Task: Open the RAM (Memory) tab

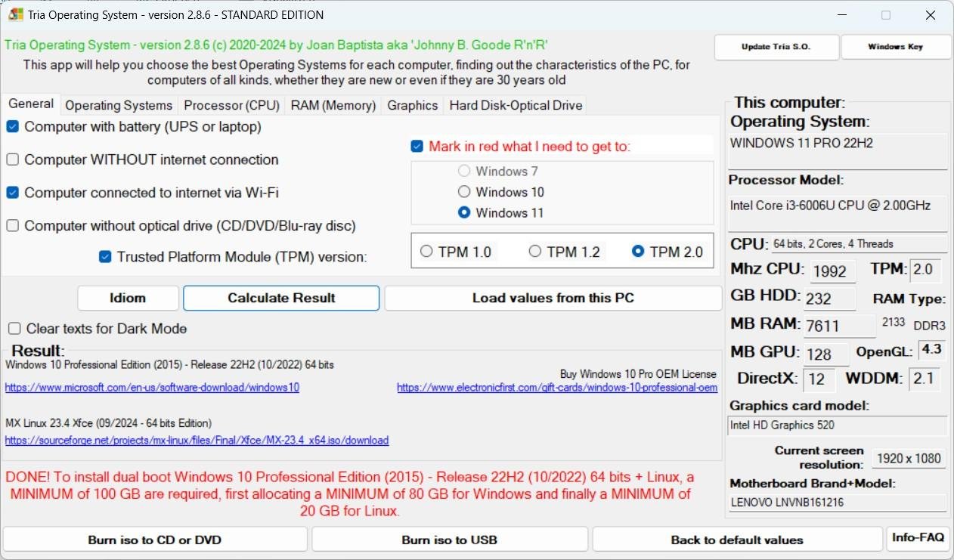Action: click(333, 106)
